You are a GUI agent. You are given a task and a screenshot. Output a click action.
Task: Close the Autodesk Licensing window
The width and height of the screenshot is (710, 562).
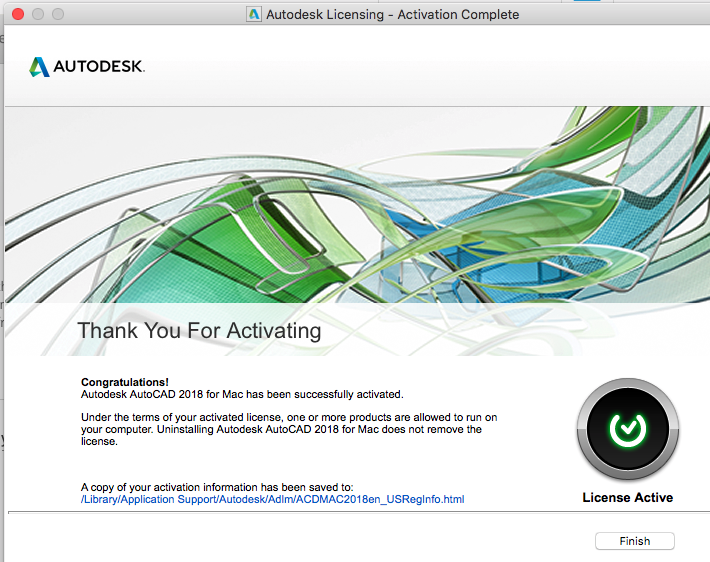click(18, 14)
